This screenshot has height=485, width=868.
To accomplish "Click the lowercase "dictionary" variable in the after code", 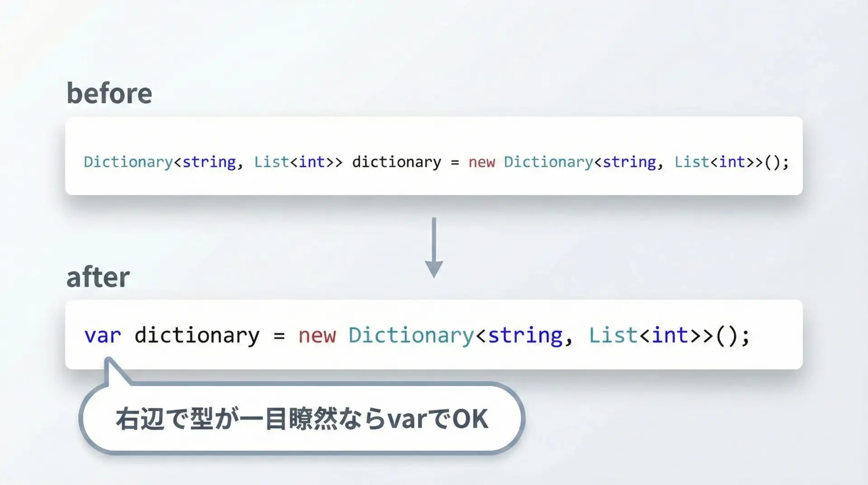I will (197, 336).
